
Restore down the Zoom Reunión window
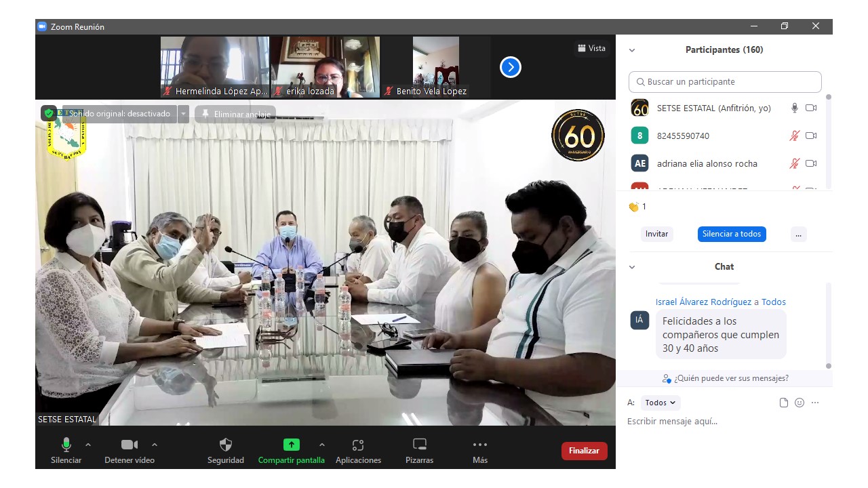coord(785,26)
